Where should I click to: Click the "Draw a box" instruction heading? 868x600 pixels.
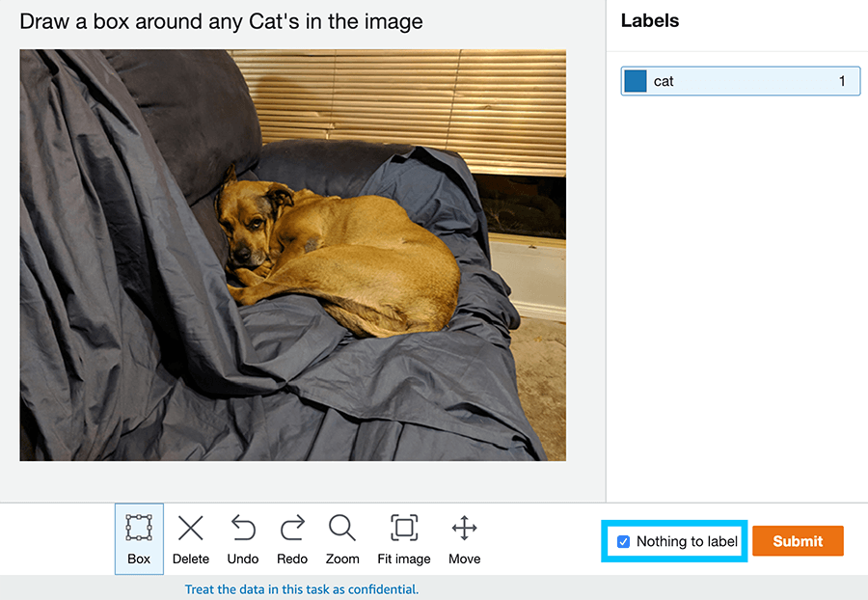tap(221, 21)
